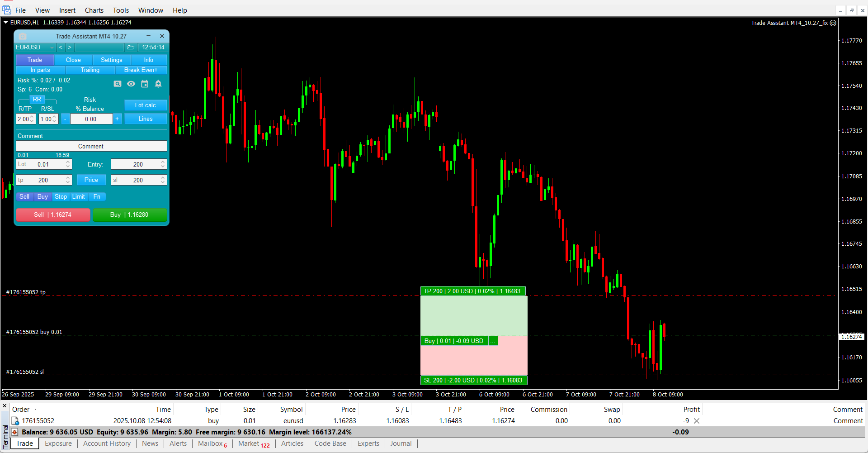Select the TP 200 label on chart
Viewport: 868px width, 453px height.
[x=473, y=291]
